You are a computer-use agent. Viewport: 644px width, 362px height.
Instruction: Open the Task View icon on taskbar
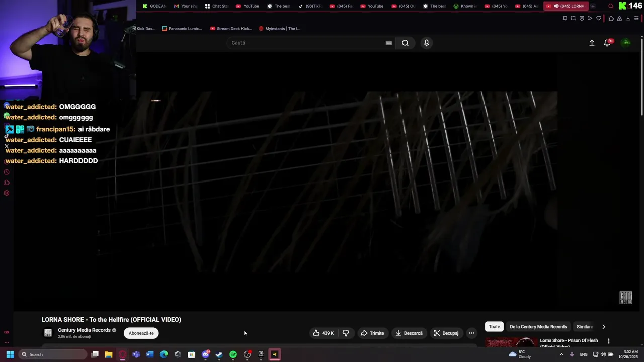coord(95,354)
